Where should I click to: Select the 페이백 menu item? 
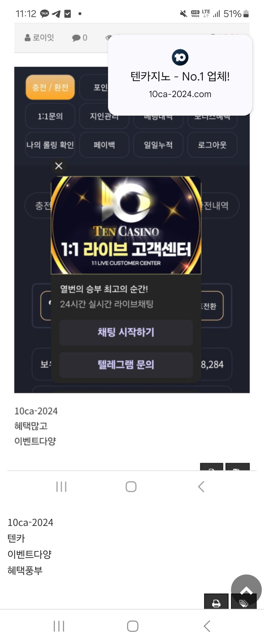point(104,145)
